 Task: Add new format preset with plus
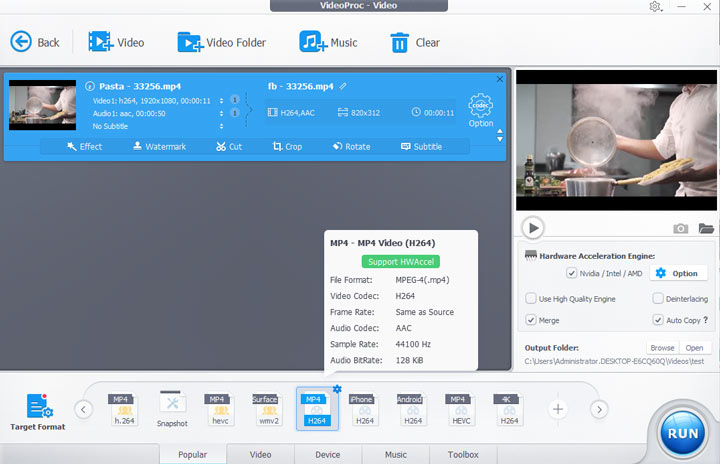click(558, 409)
